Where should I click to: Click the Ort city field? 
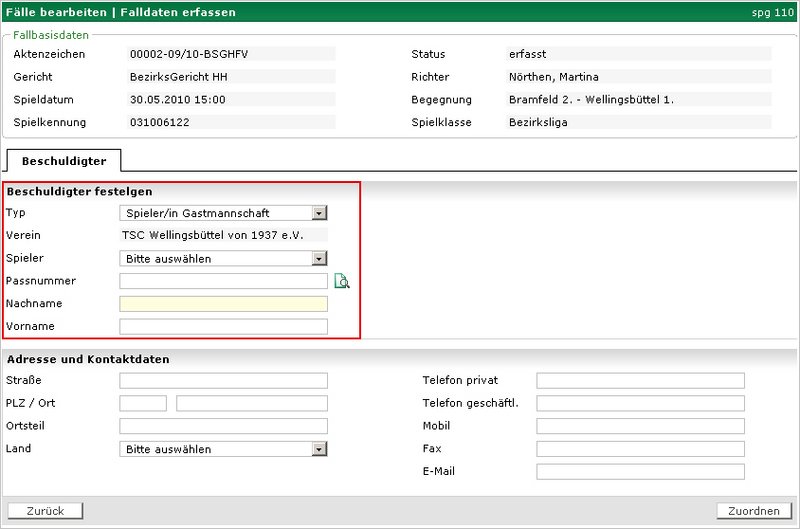point(251,404)
